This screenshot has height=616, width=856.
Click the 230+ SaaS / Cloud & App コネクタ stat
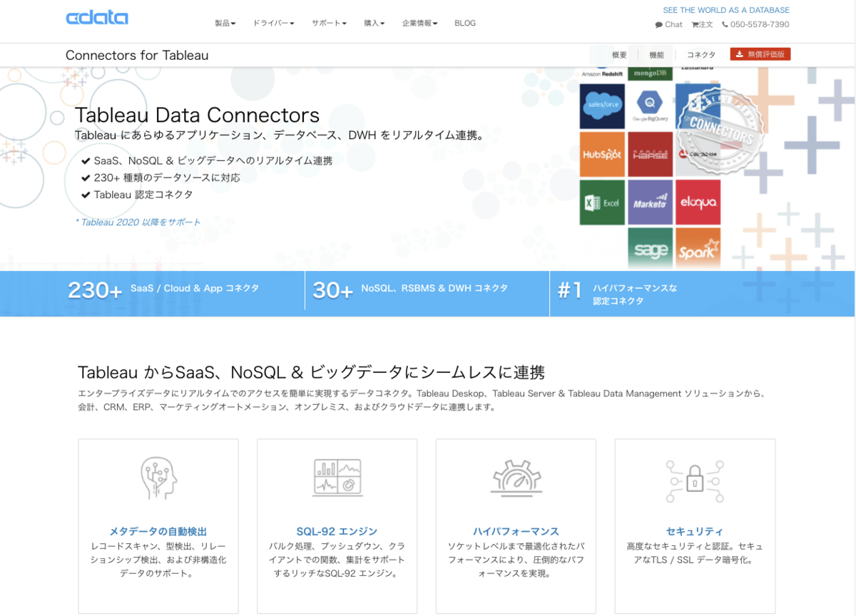pyautogui.click(x=163, y=289)
